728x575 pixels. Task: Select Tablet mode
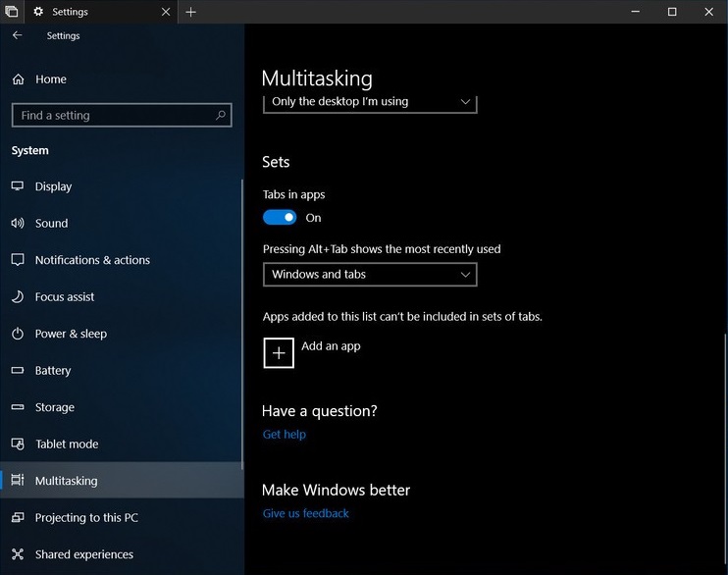pos(122,444)
